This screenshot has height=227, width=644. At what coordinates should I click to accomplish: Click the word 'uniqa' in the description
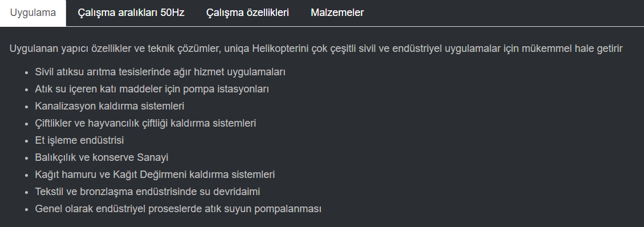pos(237,49)
